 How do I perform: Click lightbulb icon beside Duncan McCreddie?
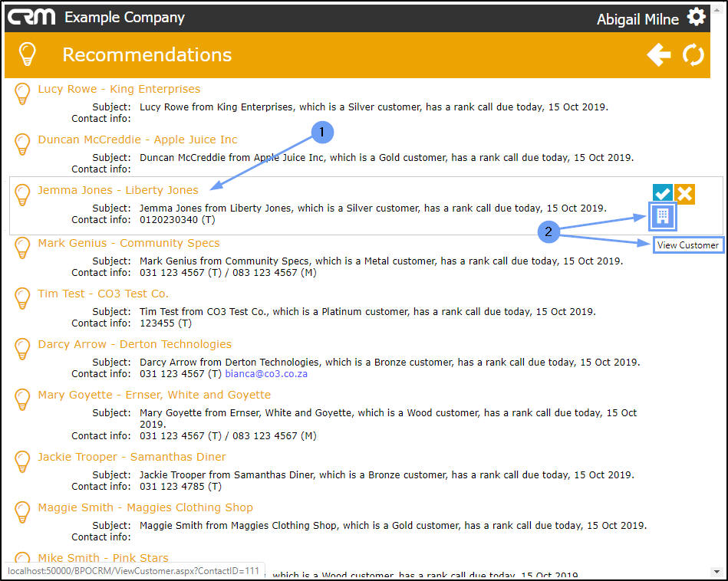(x=22, y=144)
